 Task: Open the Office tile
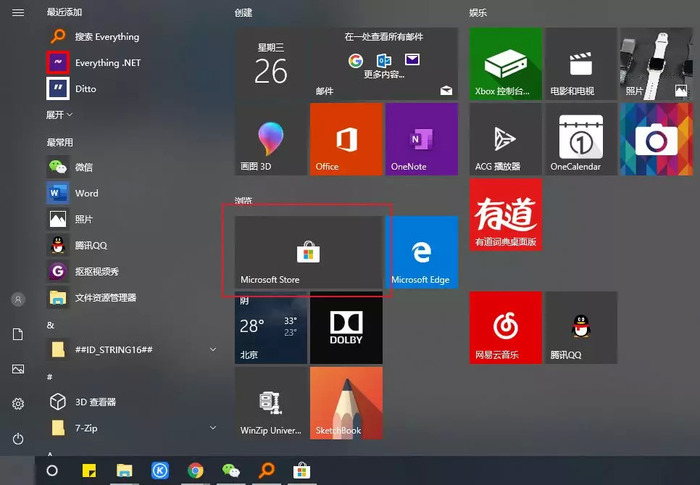(346, 139)
